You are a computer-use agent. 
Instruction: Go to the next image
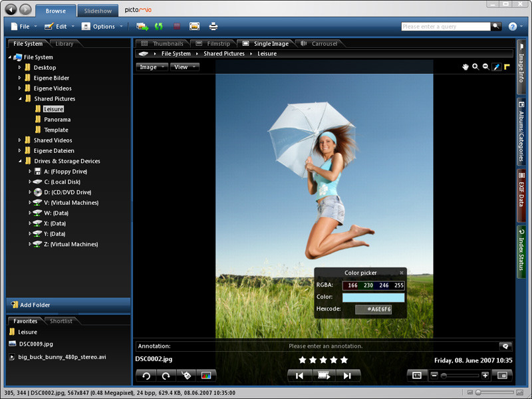347,376
